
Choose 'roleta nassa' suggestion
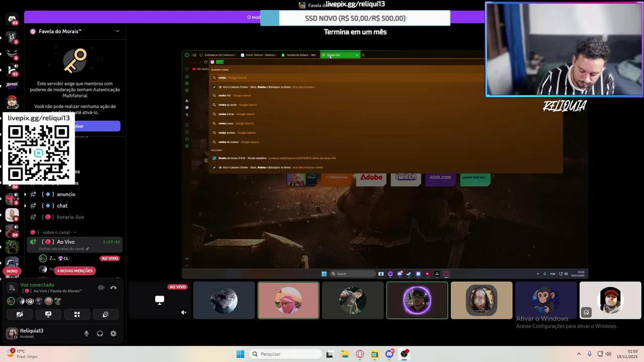[x=385, y=123]
